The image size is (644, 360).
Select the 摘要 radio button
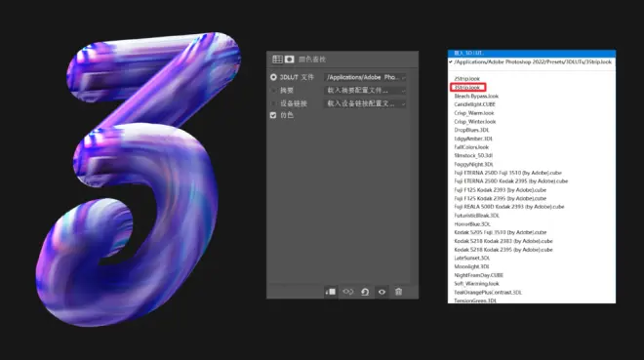[273, 91]
